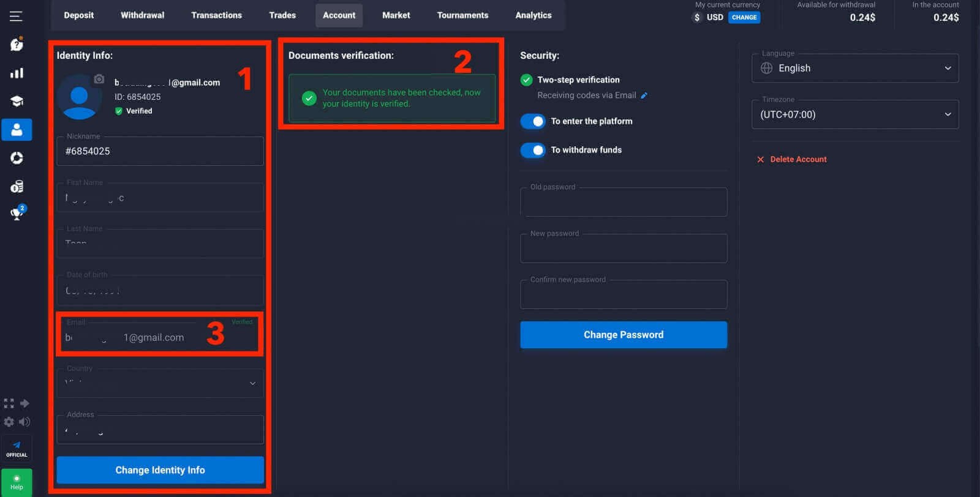The height and width of the screenshot is (497, 980).
Task: Click the Delete Account link
Action: (x=797, y=159)
